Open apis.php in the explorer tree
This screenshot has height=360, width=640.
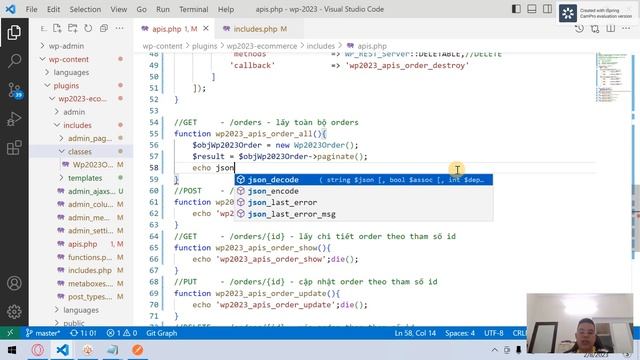tap(82, 244)
